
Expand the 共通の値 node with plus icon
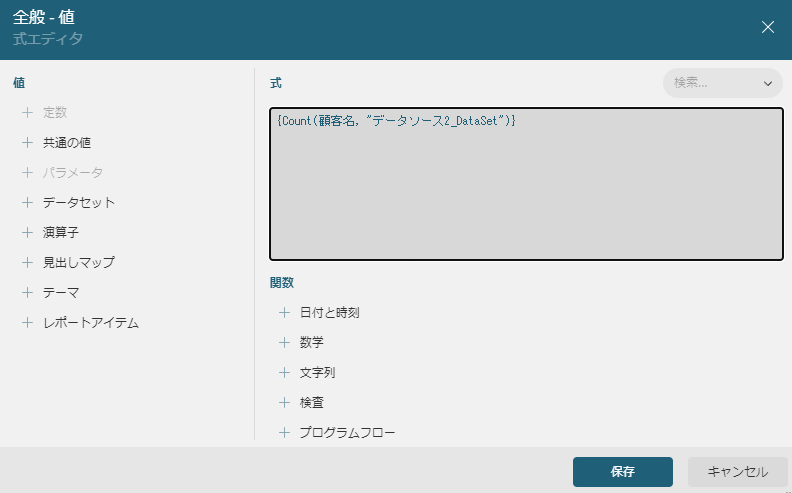point(27,143)
